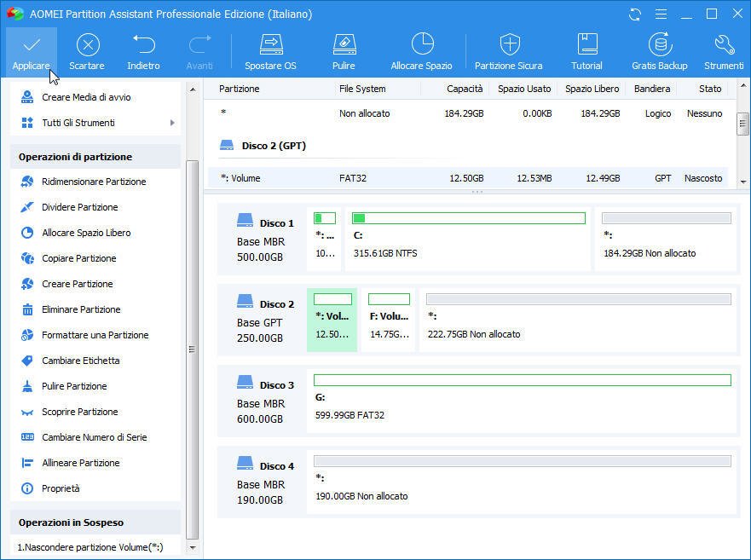Open the Allocare Spazio tool
The image size is (751, 560).
click(x=421, y=44)
